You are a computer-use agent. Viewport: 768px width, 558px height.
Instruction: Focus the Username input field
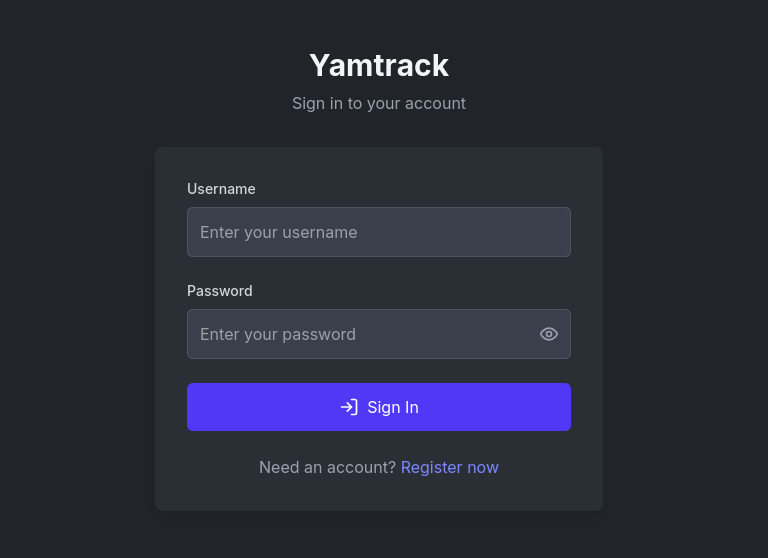pyautogui.click(x=378, y=232)
